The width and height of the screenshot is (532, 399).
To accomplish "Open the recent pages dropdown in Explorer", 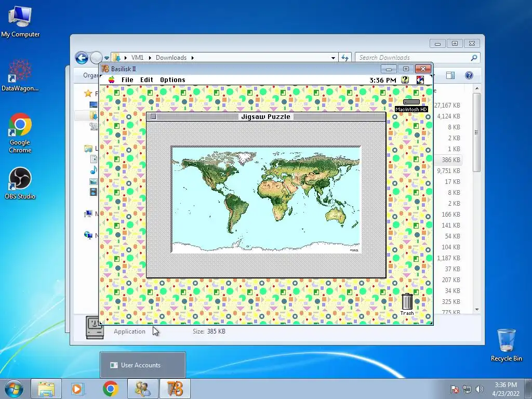I will [x=107, y=58].
